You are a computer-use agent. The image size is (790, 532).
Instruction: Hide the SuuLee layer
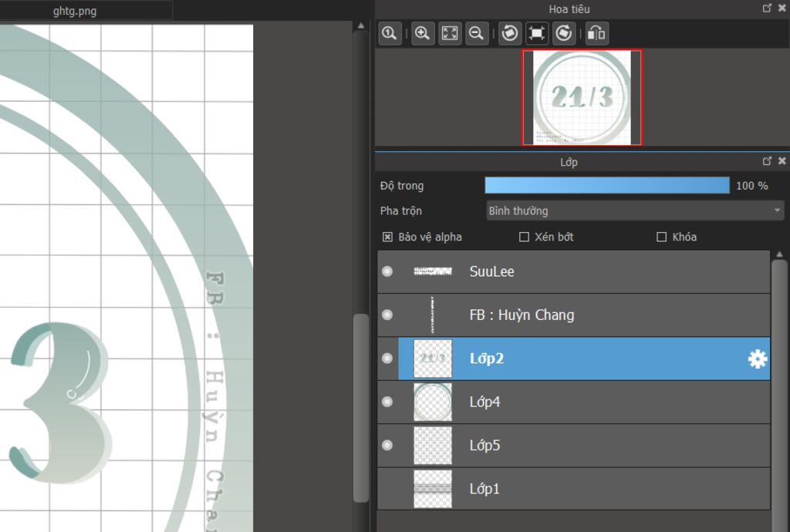(387, 271)
